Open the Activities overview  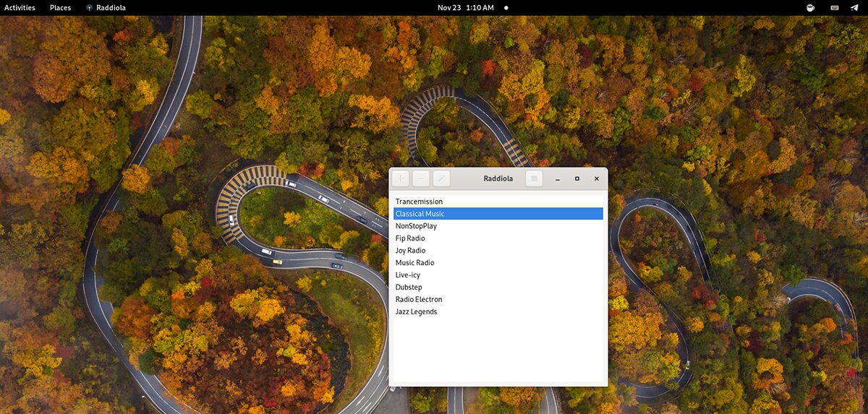[x=20, y=8]
